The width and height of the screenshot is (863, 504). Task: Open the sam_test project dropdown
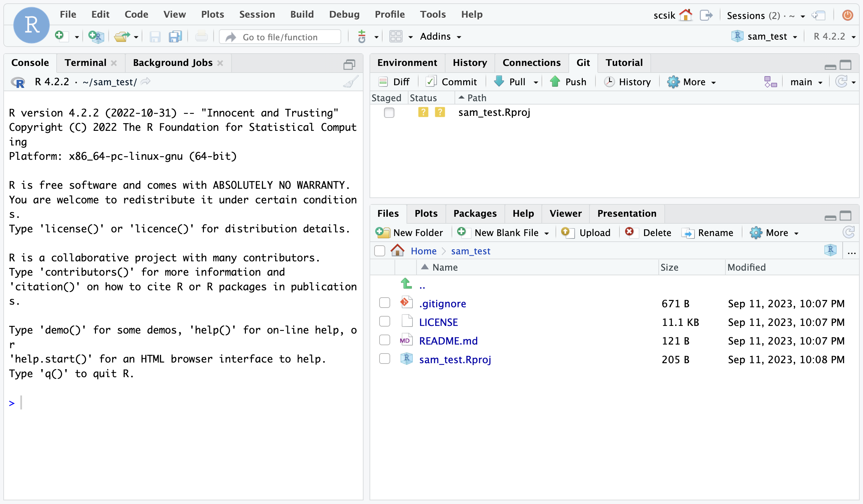[x=767, y=36]
